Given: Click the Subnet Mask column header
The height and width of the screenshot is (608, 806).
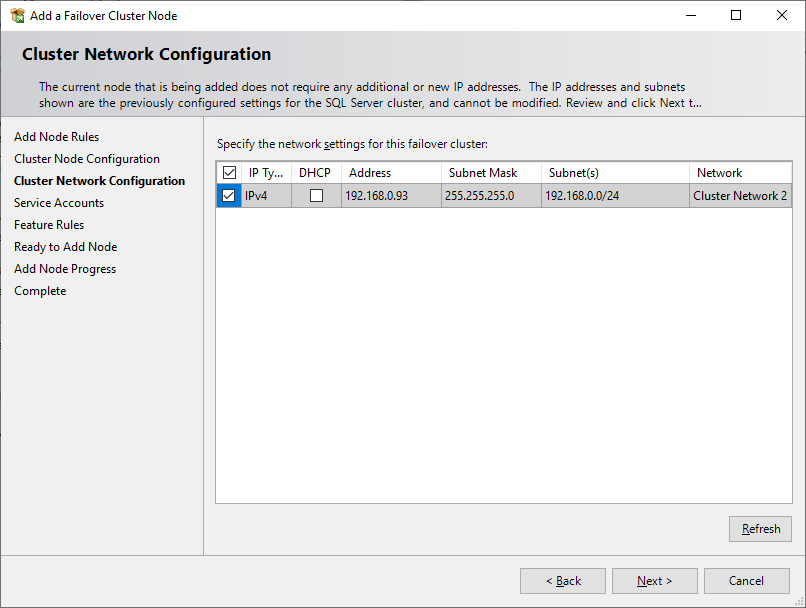Looking at the screenshot, I should point(491,173).
